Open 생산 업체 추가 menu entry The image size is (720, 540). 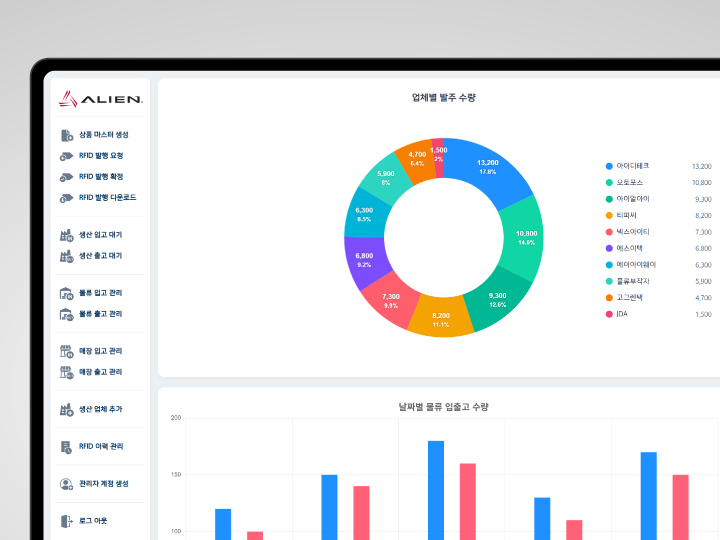coord(101,409)
